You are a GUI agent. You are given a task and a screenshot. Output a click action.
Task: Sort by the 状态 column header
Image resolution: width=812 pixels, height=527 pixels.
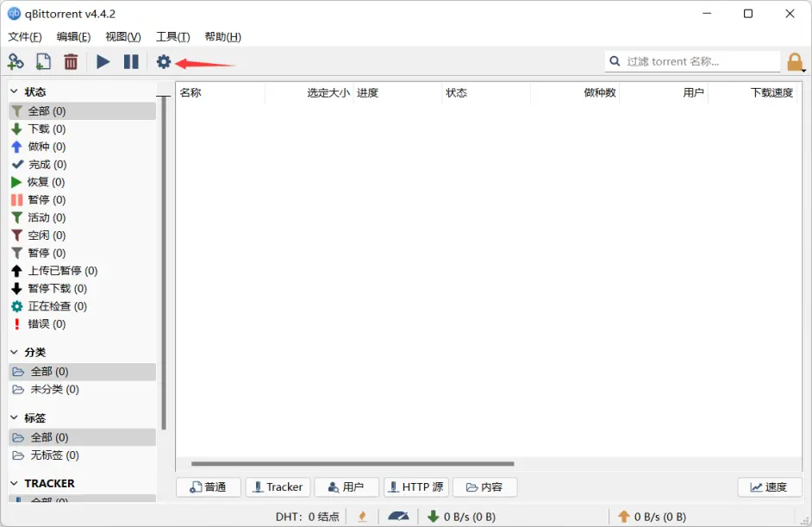[x=486, y=93]
